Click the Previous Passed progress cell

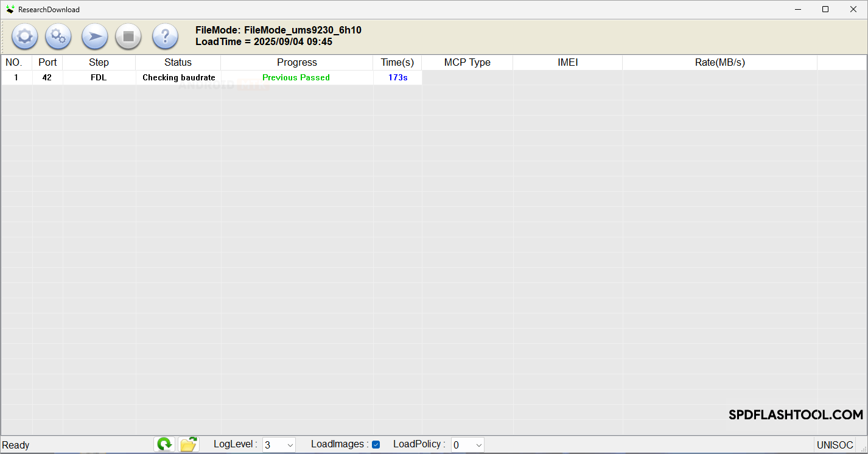296,78
